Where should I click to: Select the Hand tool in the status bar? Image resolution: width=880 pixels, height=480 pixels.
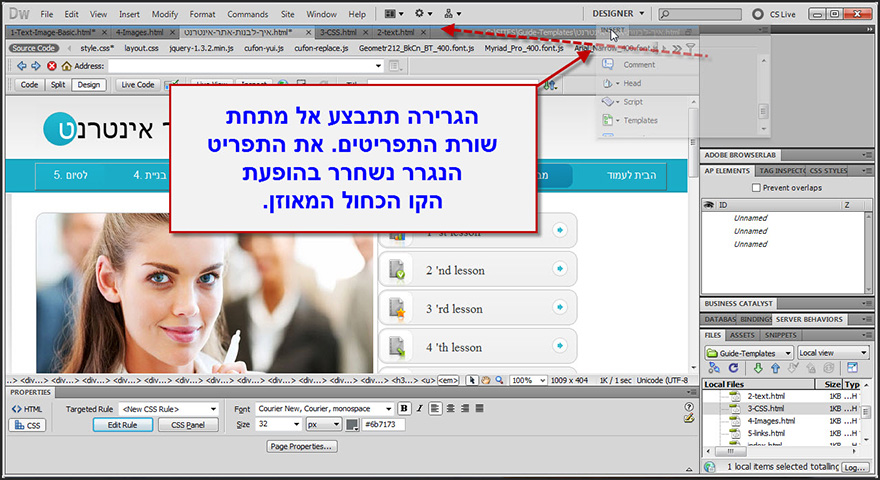click(486, 380)
